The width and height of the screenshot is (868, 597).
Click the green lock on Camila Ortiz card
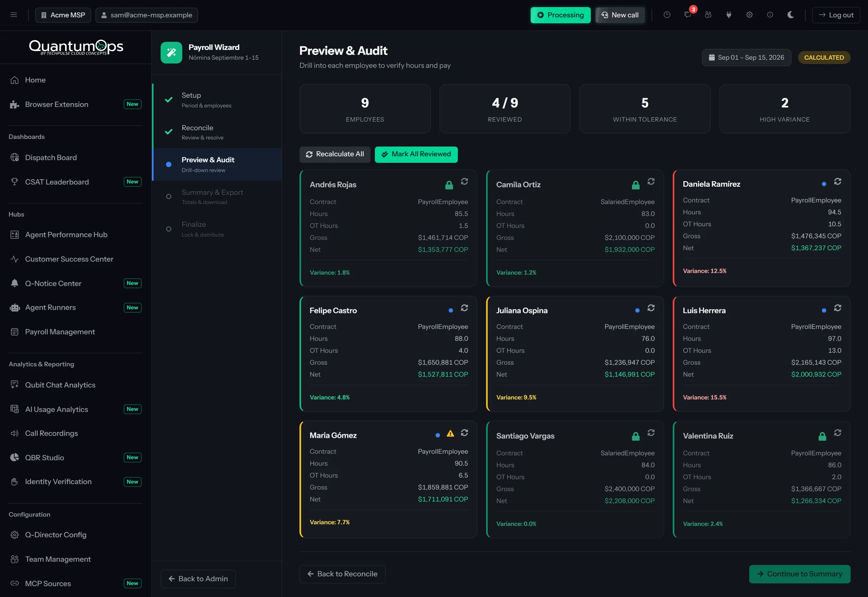point(635,185)
